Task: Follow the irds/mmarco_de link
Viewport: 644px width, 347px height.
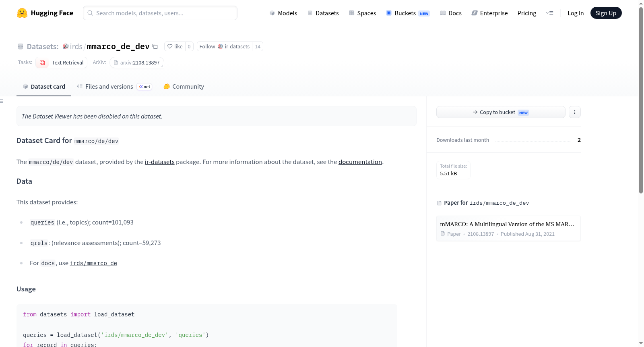Action: pyautogui.click(x=93, y=263)
